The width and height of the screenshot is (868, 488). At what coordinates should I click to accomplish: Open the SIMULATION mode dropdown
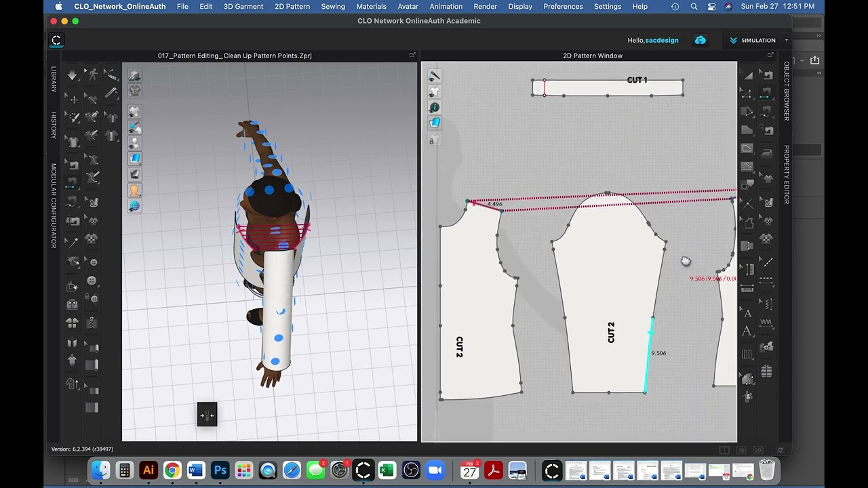tap(758, 40)
